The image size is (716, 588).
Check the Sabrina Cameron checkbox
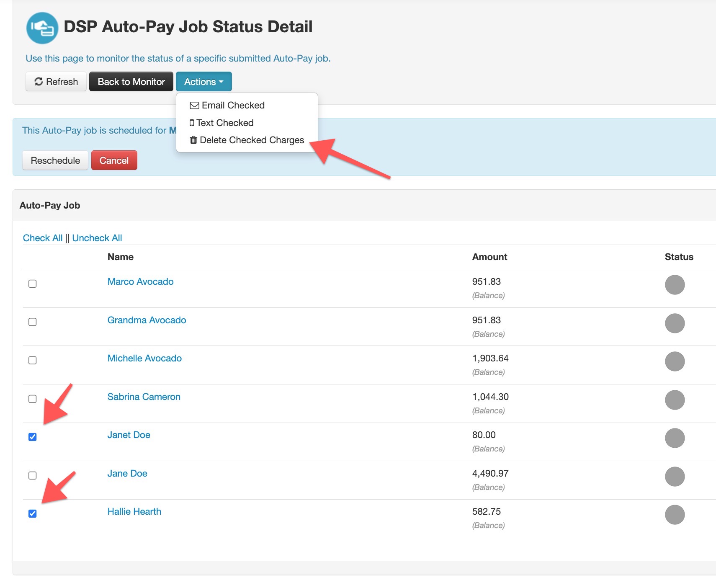[32, 399]
